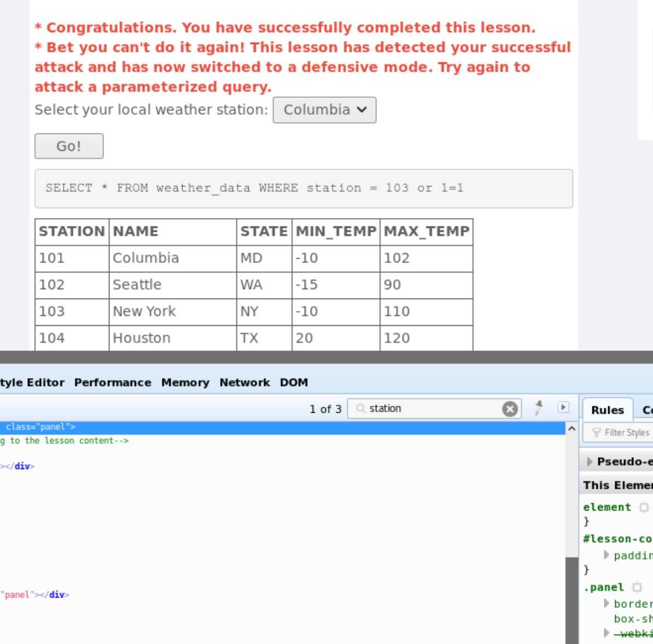This screenshot has height=644, width=653.
Task: Open the DOM tab
Action: [294, 382]
